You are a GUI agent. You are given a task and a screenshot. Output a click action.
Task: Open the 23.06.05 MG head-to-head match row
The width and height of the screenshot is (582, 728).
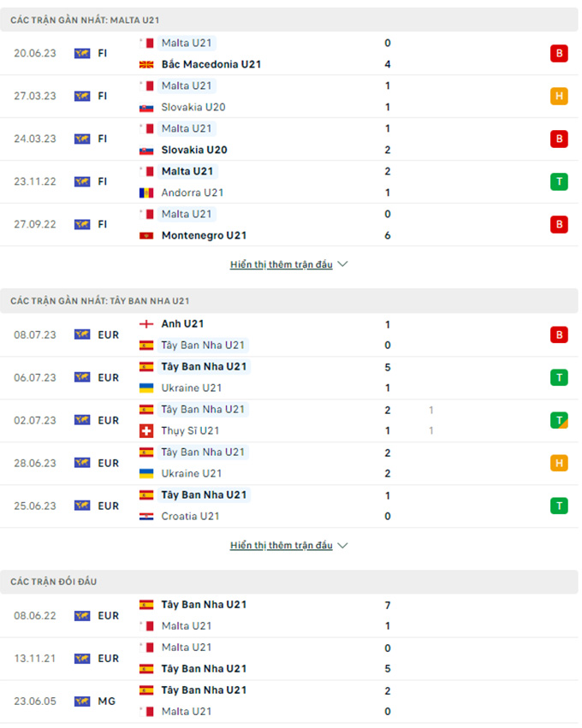(x=289, y=701)
